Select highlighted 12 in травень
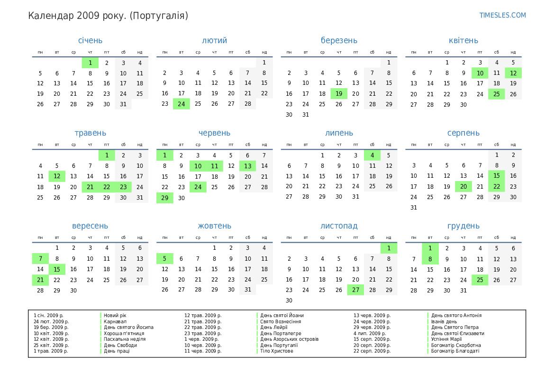 (57, 176)
